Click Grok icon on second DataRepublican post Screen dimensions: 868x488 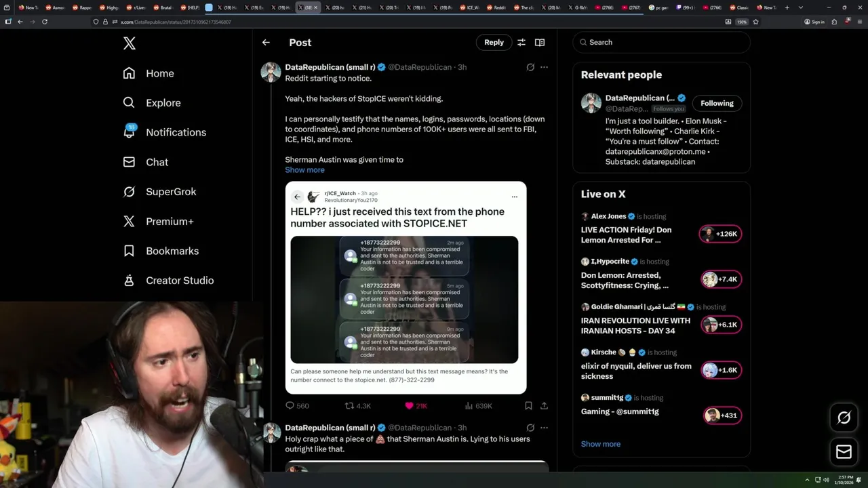coord(530,428)
